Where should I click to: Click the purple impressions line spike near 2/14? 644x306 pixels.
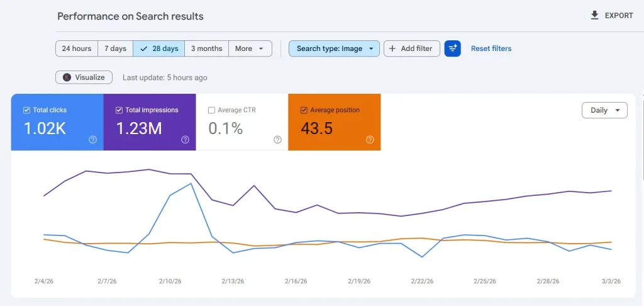tap(254, 186)
